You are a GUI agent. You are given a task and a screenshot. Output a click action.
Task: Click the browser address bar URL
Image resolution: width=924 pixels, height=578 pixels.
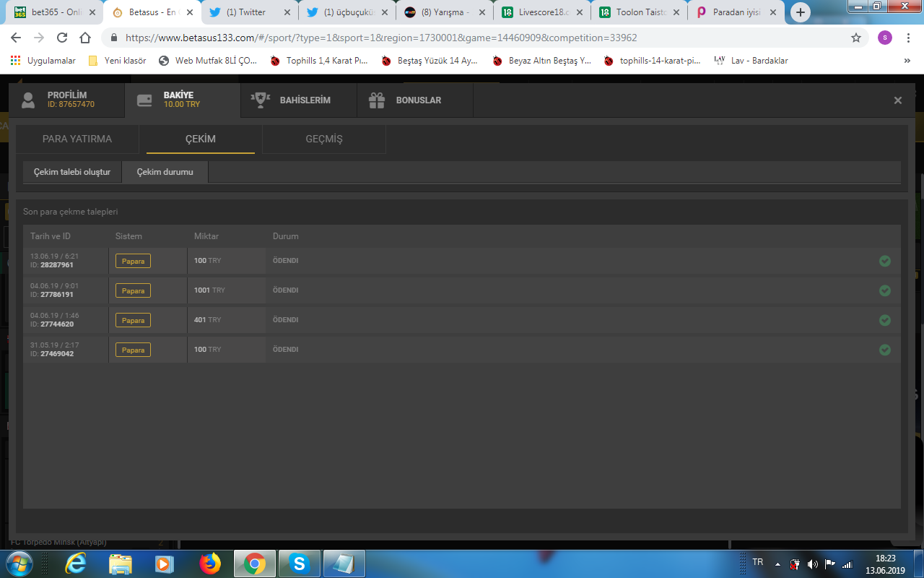click(x=381, y=38)
